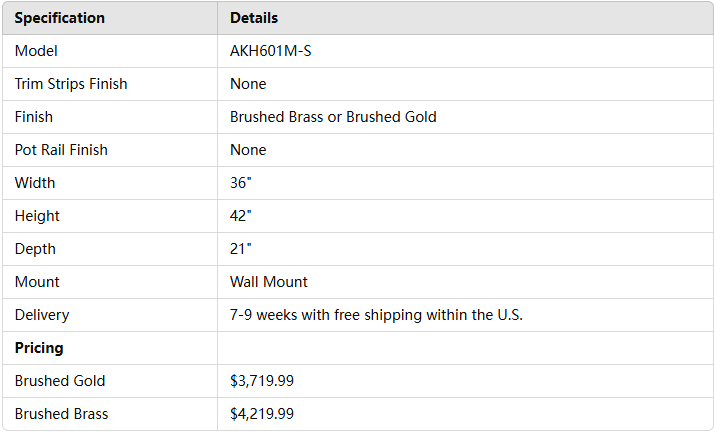The width and height of the screenshot is (714, 432).
Task: Click the Height row label
Action: 37,216
